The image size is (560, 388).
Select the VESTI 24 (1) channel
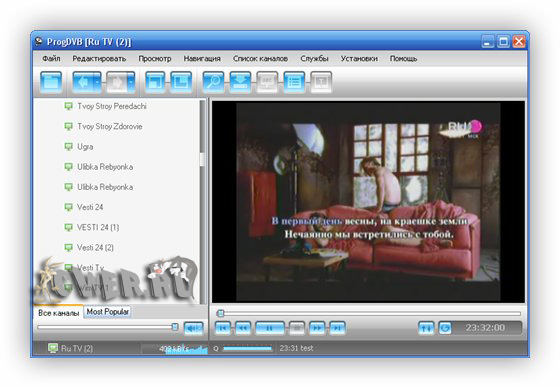click(x=98, y=227)
